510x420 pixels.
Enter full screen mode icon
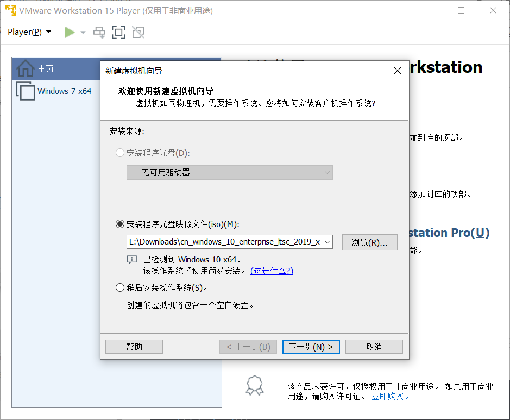118,32
